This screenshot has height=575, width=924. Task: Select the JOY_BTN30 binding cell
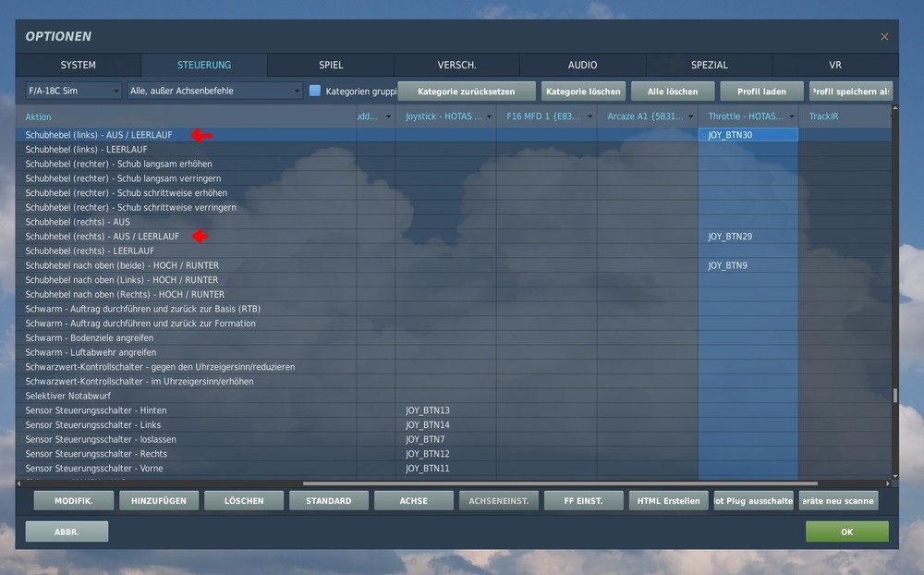pos(748,135)
